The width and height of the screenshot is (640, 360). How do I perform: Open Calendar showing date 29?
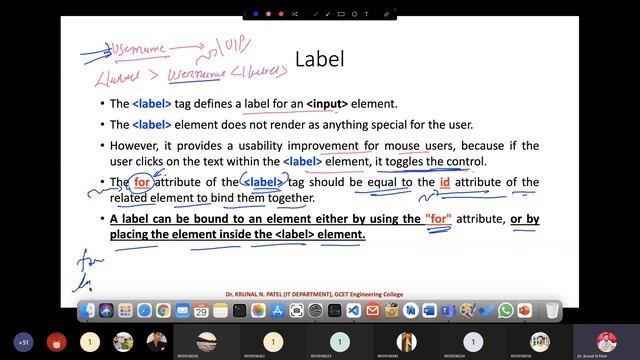(x=201, y=311)
